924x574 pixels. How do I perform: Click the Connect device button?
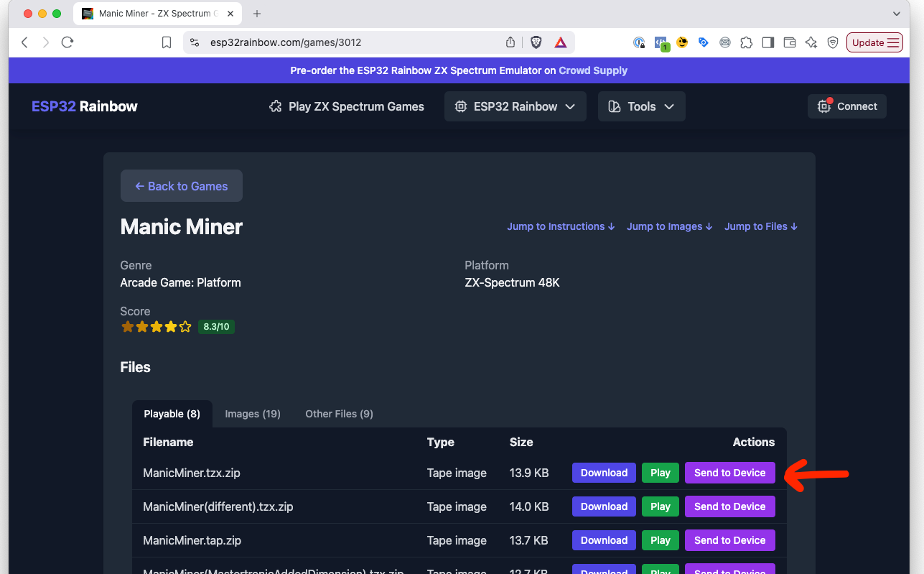pyautogui.click(x=847, y=106)
